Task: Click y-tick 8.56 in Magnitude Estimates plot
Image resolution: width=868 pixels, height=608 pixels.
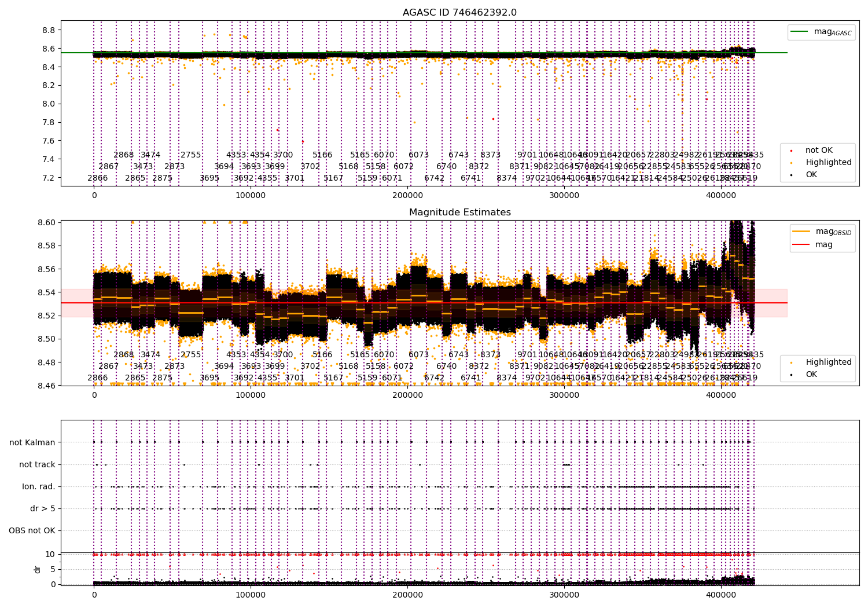Action: tap(46, 269)
